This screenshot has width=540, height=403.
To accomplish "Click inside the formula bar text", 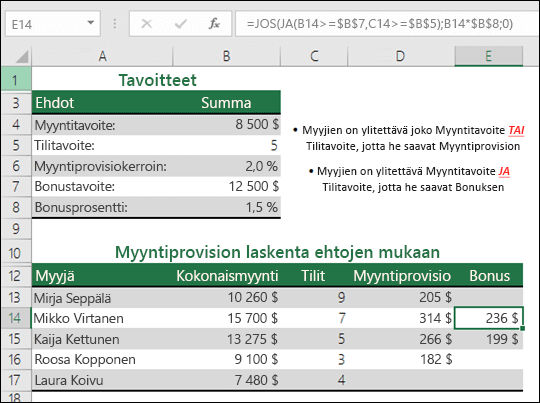I will pos(380,24).
